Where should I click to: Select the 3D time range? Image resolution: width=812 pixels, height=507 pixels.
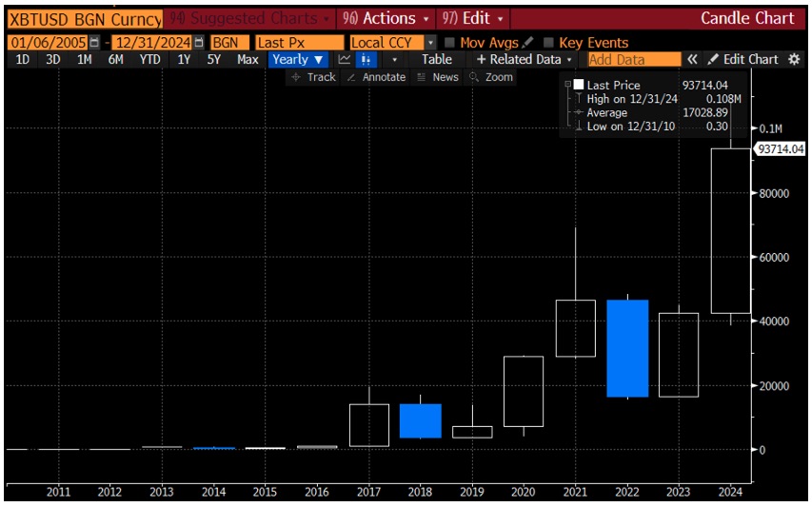52,60
